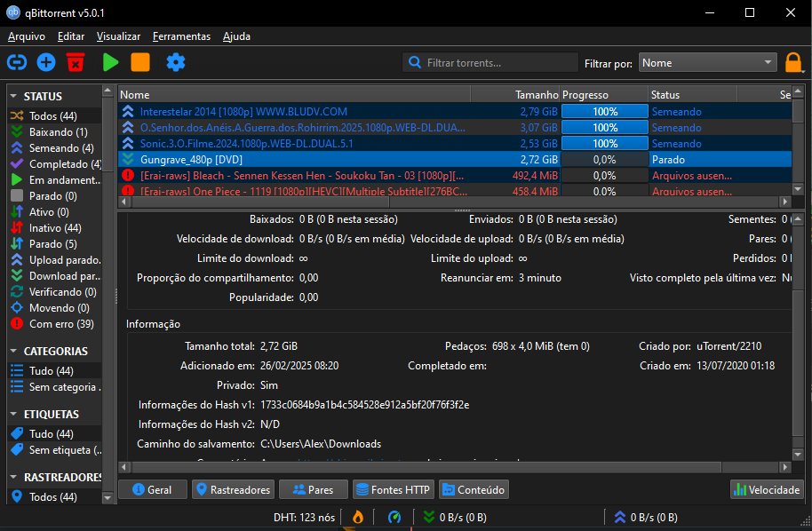
Task: Click the add torrent file plus icon
Action: [46, 62]
